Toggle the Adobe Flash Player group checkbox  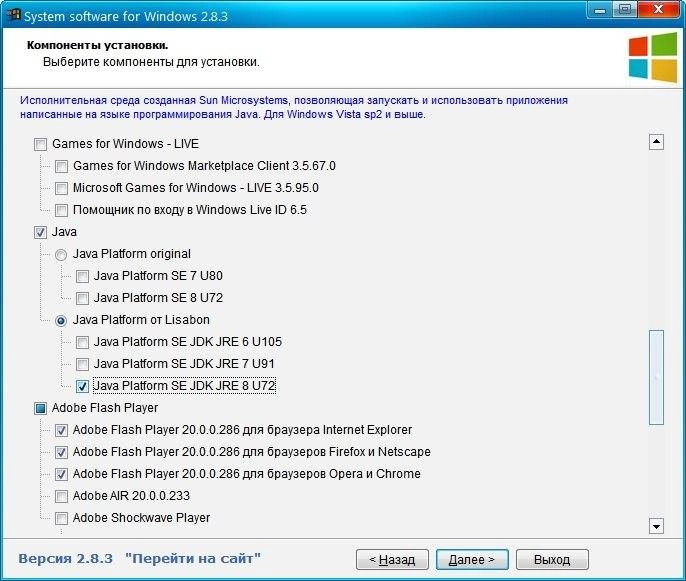click(x=40, y=409)
